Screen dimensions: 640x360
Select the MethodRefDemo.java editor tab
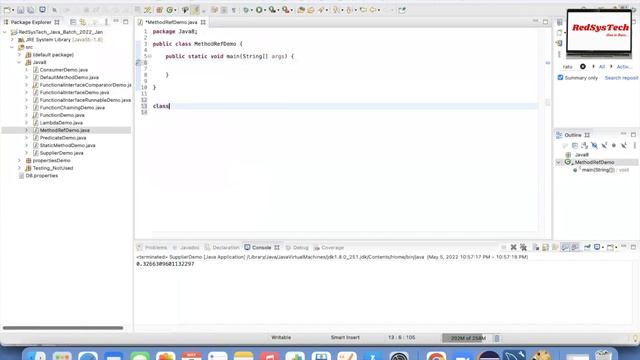171,22
